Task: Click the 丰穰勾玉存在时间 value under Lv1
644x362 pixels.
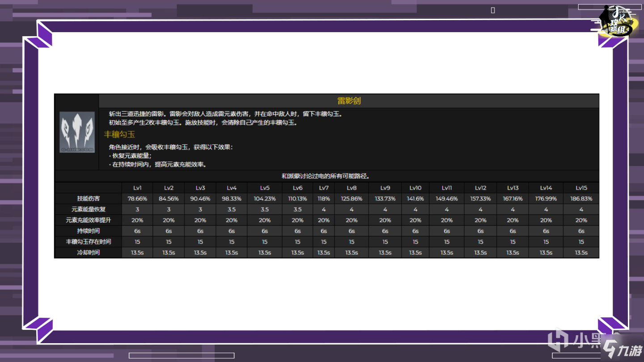Action: tap(137, 242)
